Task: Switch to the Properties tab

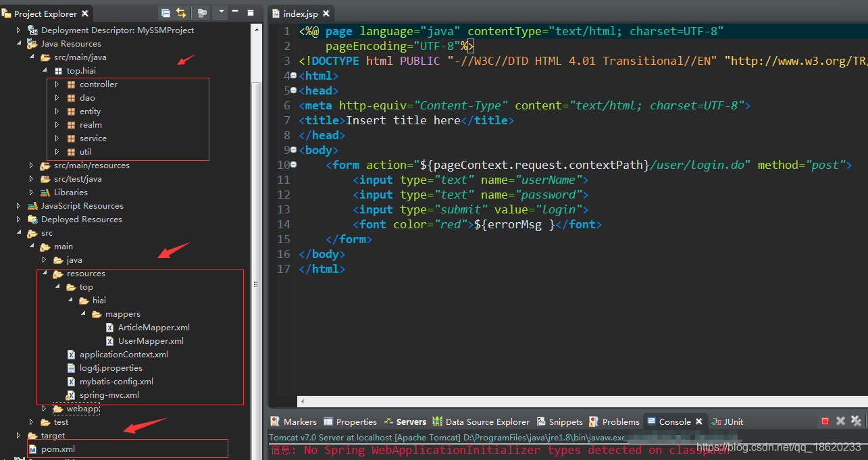Action: point(350,421)
